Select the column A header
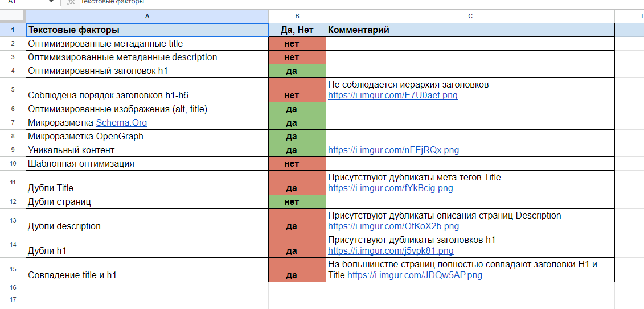Image resolution: width=644 pixels, height=309 pixels. pos(147,16)
